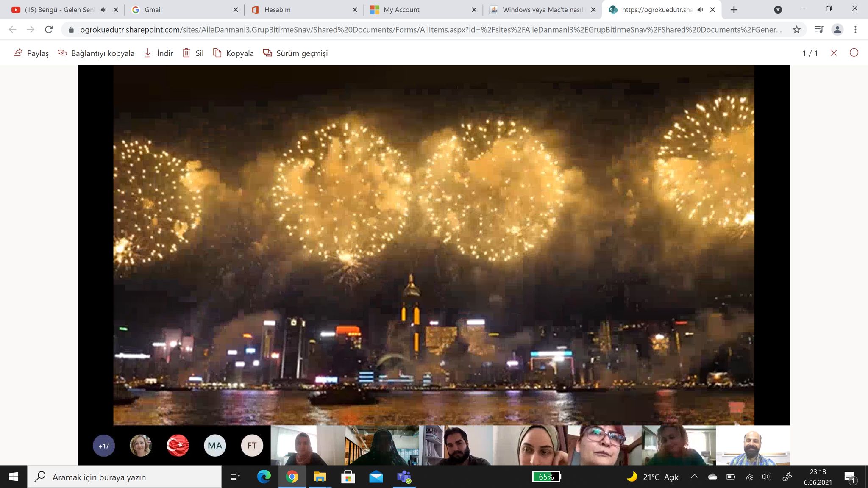Click the 65% battery indicator
The image size is (868, 488).
point(547,477)
